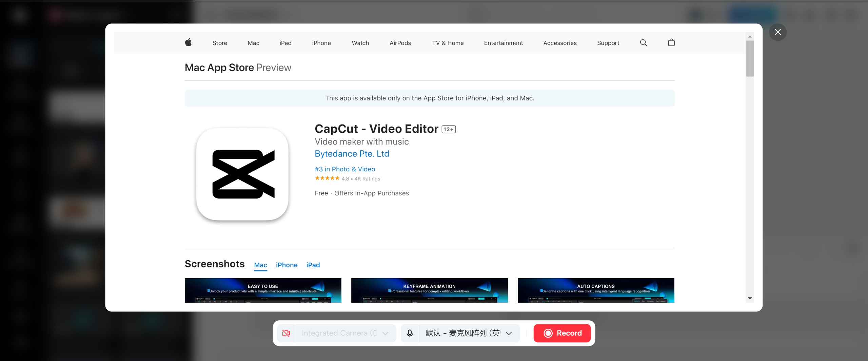Click the red Record button

(x=562, y=333)
